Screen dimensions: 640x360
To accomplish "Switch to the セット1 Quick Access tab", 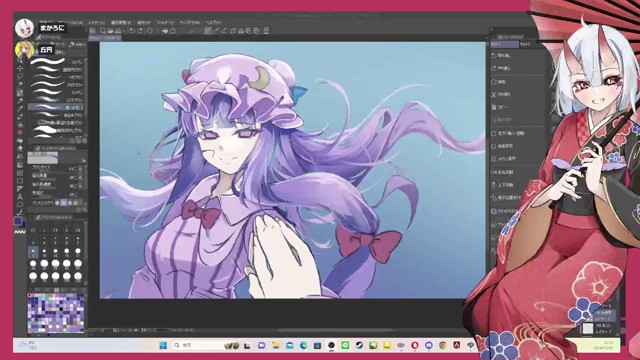I will (x=504, y=44).
